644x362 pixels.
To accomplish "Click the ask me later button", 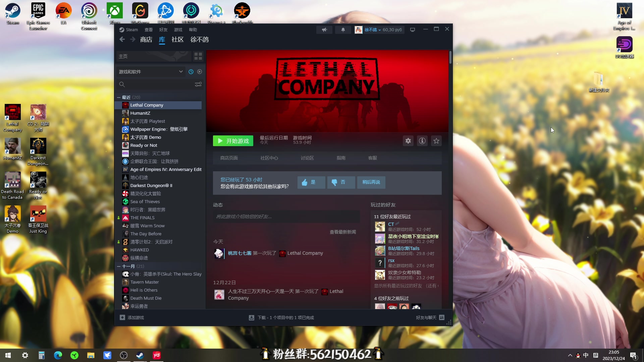I will 371,182.
